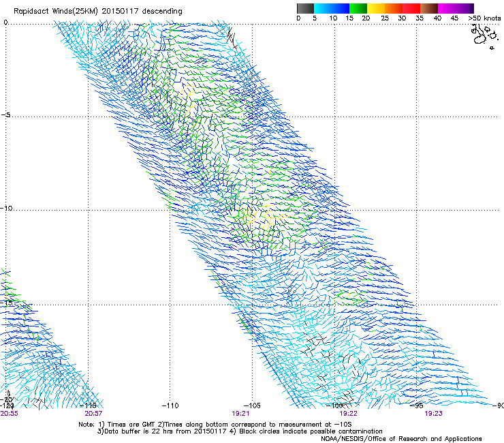
Task: Click the title 'Rapidscat Winds(25KM) 20150117 descending'
Action: 97,12
